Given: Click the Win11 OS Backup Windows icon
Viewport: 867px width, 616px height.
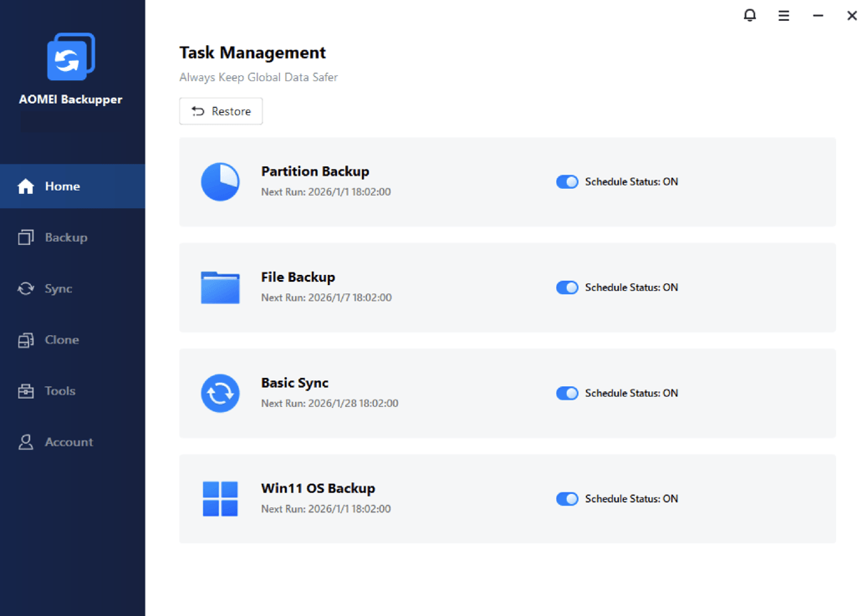Looking at the screenshot, I should (220, 499).
